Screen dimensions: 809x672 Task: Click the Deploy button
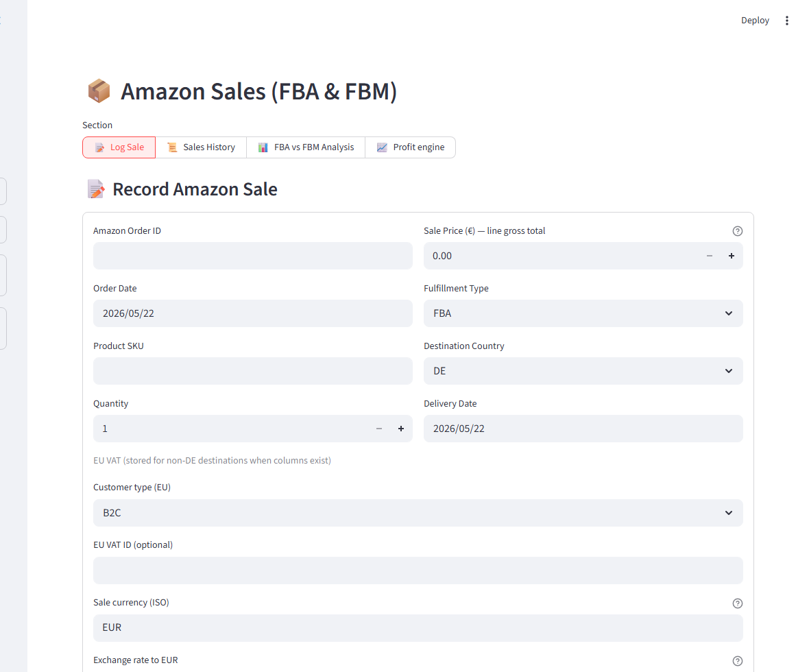pos(755,21)
